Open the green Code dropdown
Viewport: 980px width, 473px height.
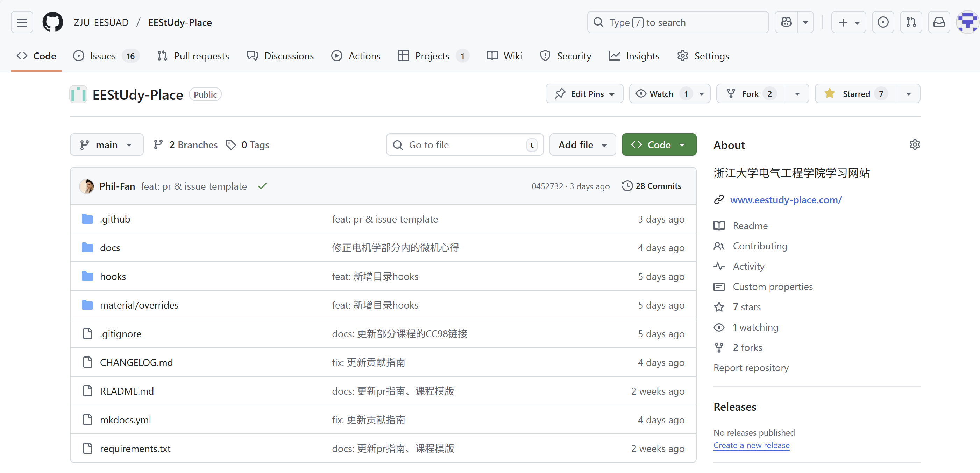tap(659, 144)
